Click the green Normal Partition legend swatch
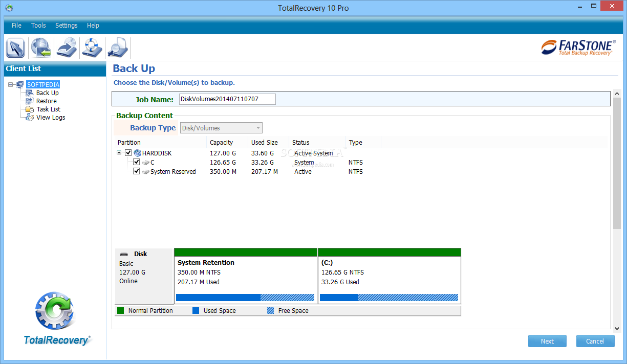This screenshot has height=364, width=627. (121, 310)
